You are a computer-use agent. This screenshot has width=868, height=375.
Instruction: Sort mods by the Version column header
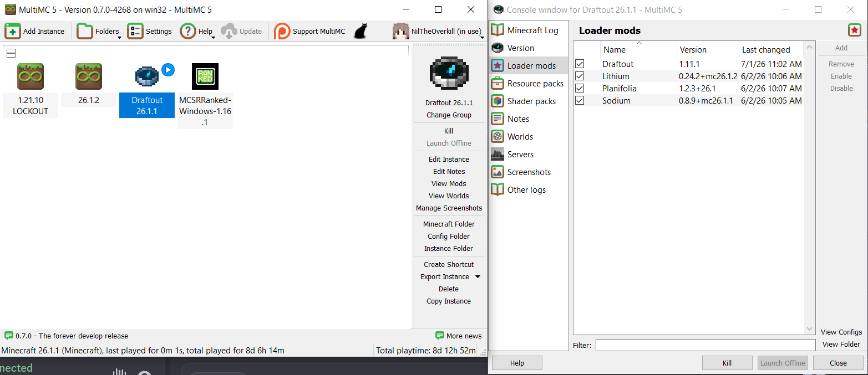coord(708,49)
